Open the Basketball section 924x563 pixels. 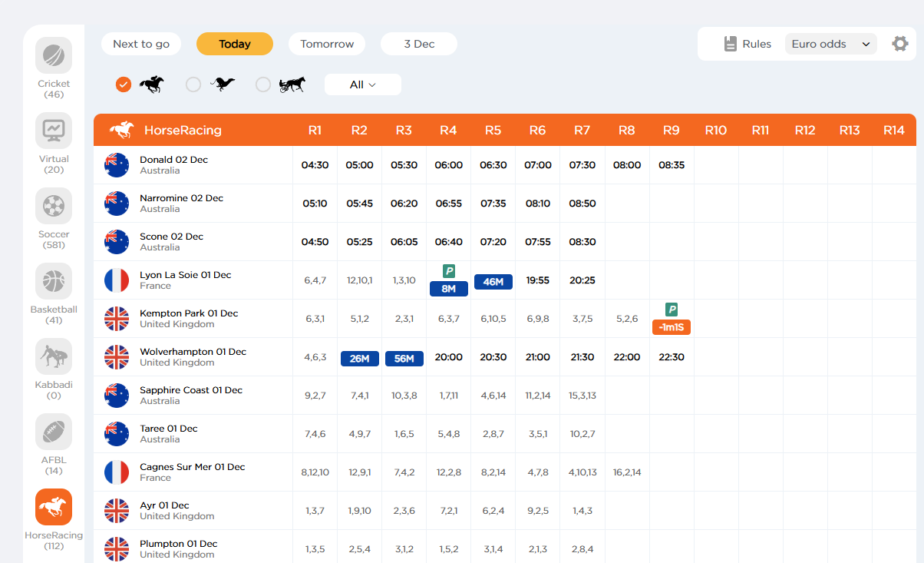click(54, 280)
